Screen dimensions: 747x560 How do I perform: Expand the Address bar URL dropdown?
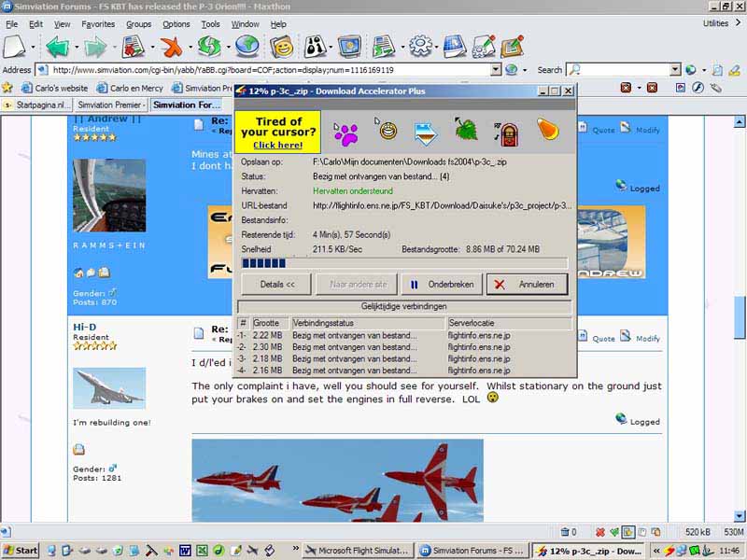point(496,70)
